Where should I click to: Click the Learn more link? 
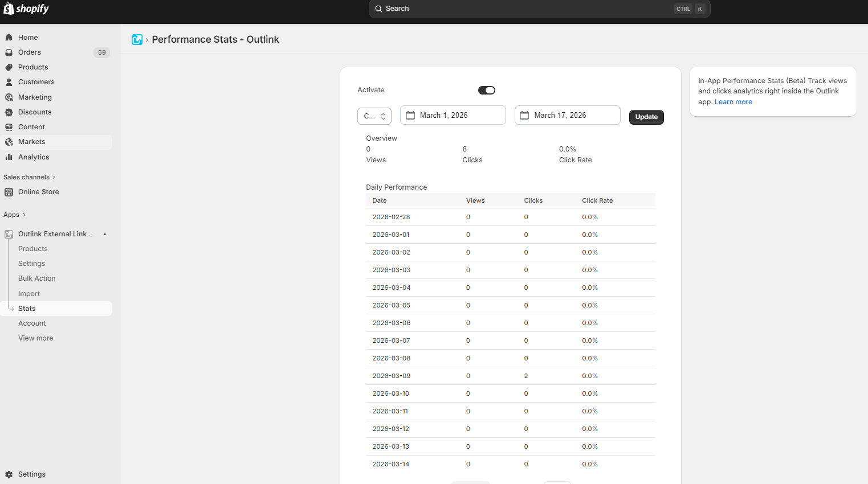pos(733,102)
